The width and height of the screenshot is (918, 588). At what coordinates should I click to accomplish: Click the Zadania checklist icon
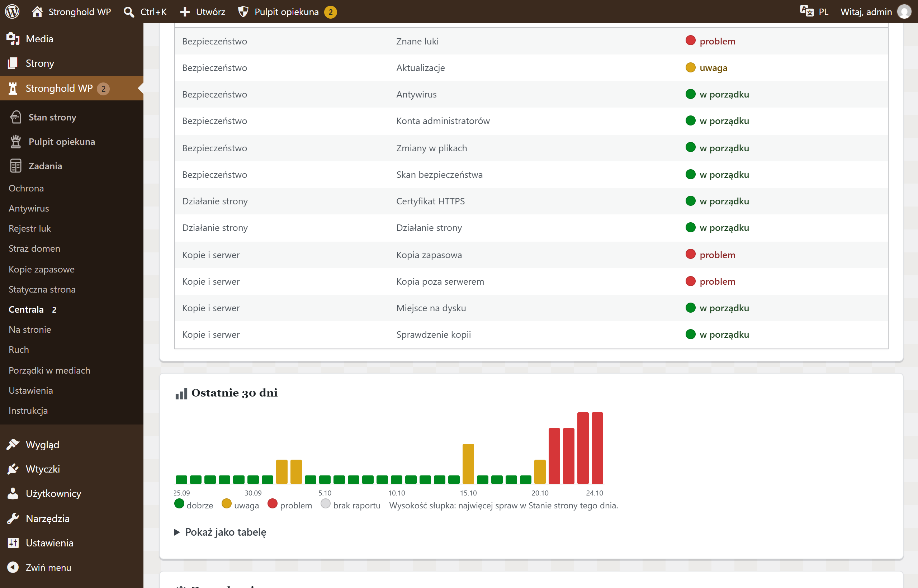[16, 166]
